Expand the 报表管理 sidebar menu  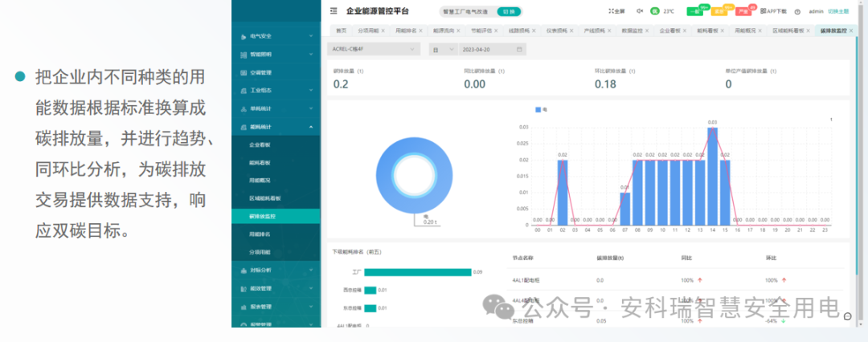pyautogui.click(x=276, y=307)
